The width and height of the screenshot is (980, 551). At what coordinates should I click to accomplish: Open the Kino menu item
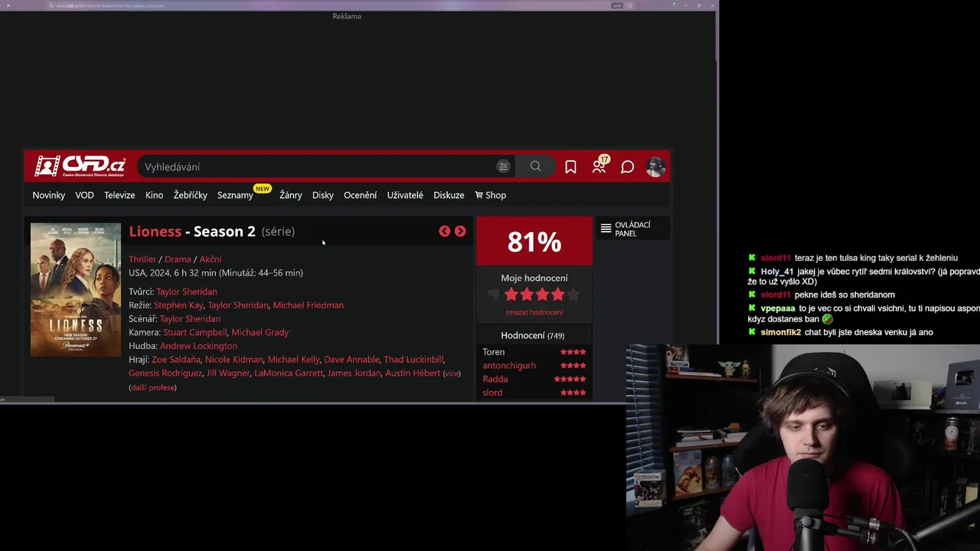pyautogui.click(x=154, y=195)
